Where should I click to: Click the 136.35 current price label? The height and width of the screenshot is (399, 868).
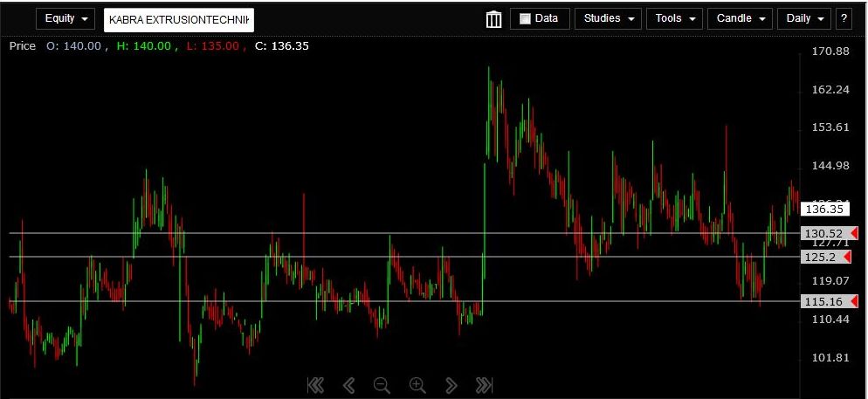pos(824,209)
